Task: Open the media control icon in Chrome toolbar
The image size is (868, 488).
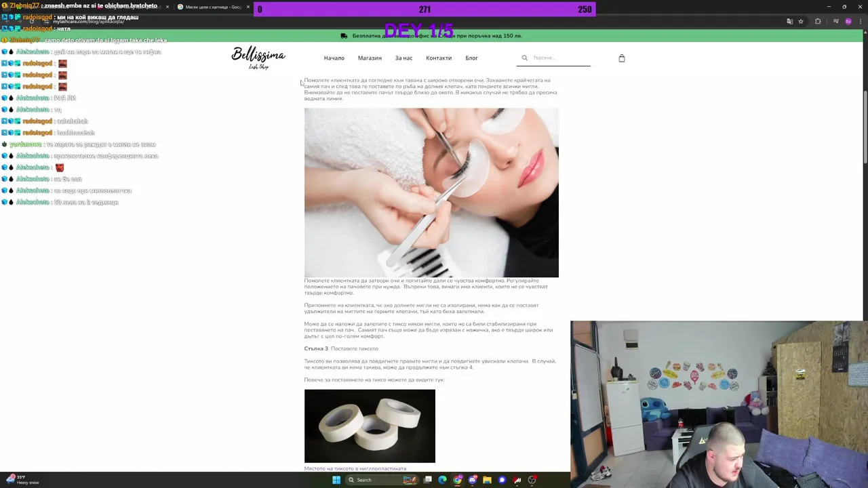Action: point(835,21)
